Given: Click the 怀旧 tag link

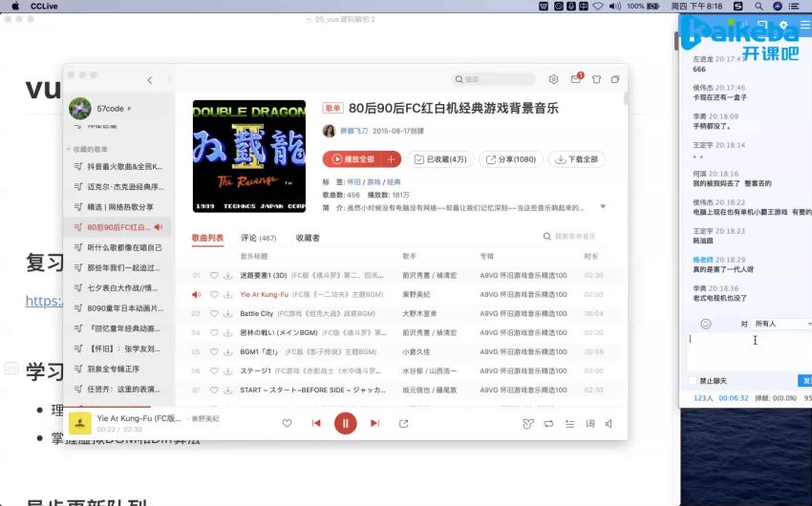Looking at the screenshot, I should (353, 182).
